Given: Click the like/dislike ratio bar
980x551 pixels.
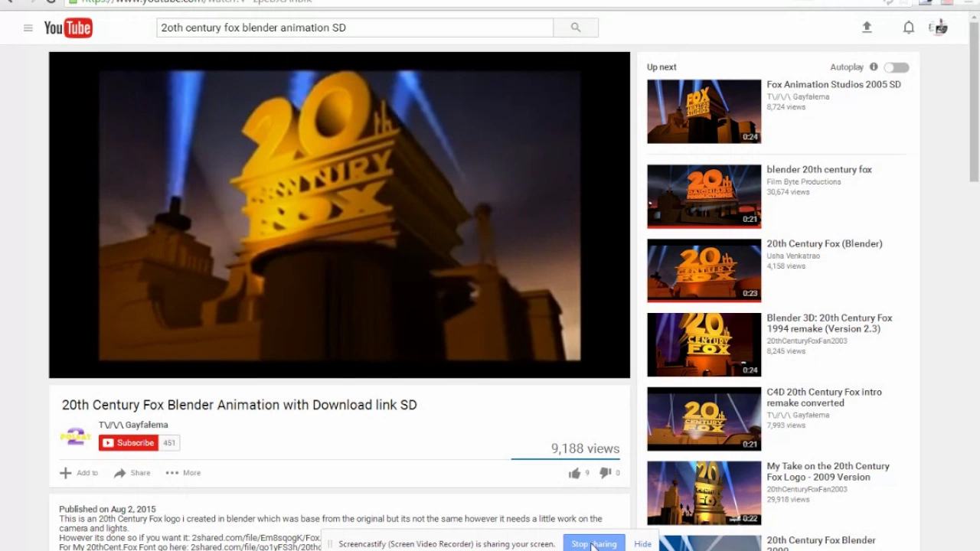Looking at the screenshot, I should point(566,459).
